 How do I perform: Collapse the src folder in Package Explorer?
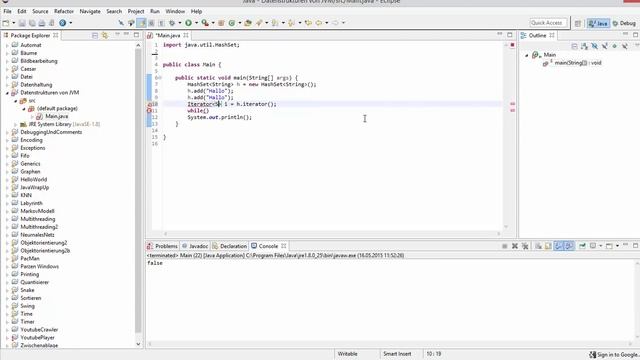16,101
